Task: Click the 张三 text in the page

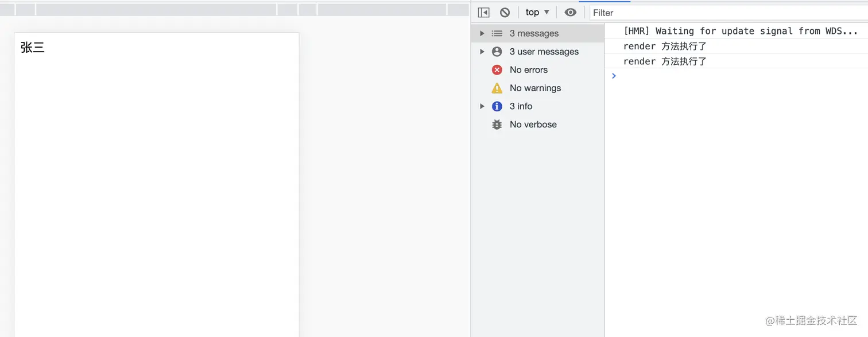Action: coord(33,48)
